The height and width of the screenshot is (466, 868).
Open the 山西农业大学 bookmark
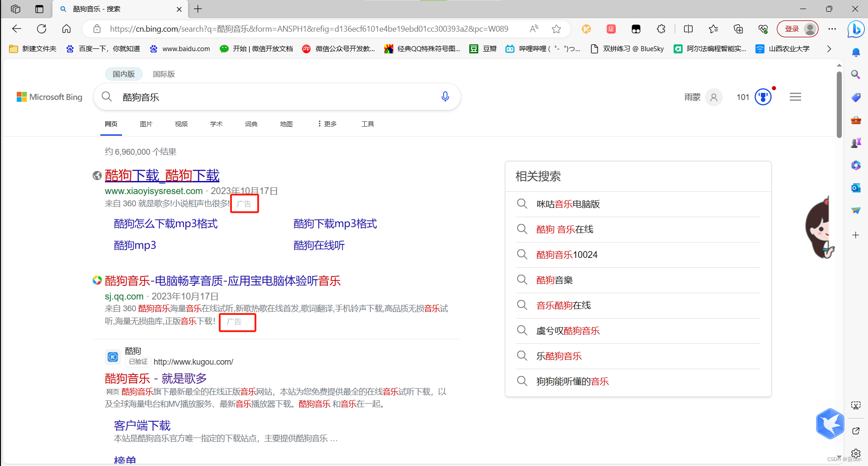[x=783, y=48]
